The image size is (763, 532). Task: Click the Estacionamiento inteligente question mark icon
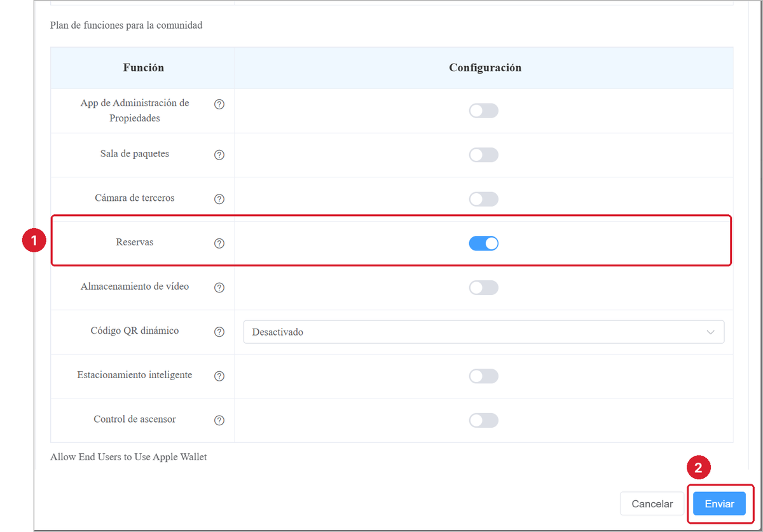[x=219, y=376]
